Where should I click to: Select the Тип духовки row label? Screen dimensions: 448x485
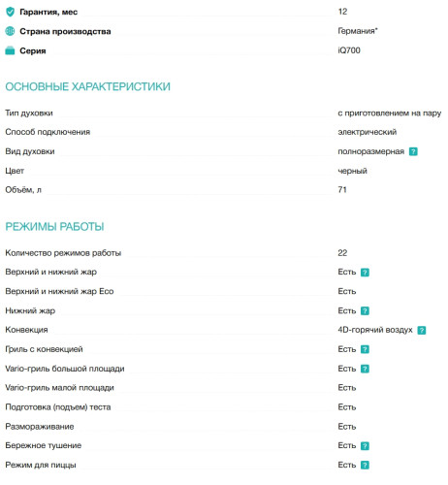[29, 113]
